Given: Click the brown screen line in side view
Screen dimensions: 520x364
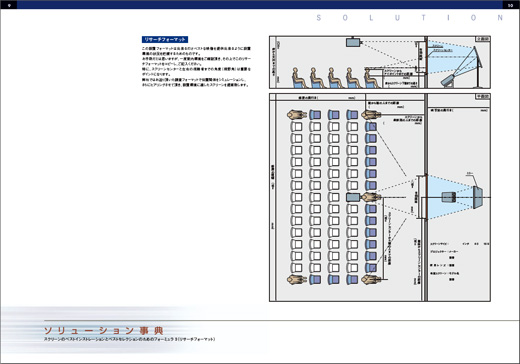Looking at the screenshot, I should point(426,56).
